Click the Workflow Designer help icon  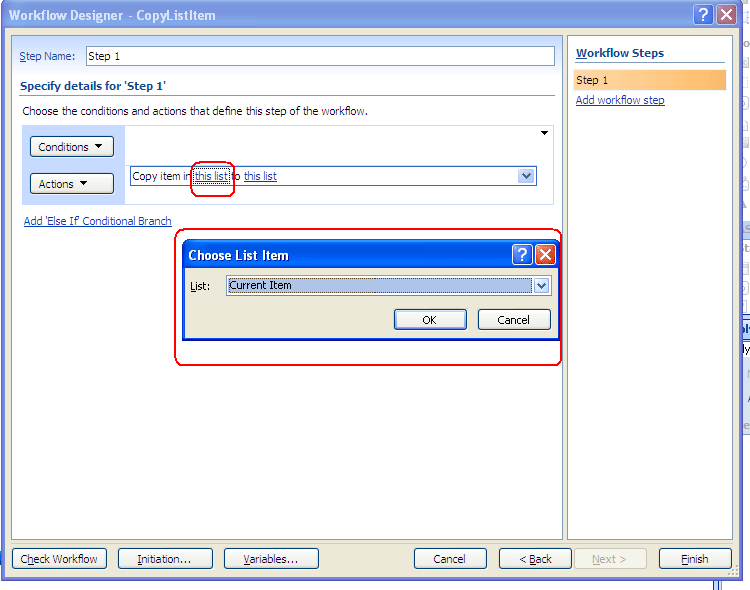(703, 15)
